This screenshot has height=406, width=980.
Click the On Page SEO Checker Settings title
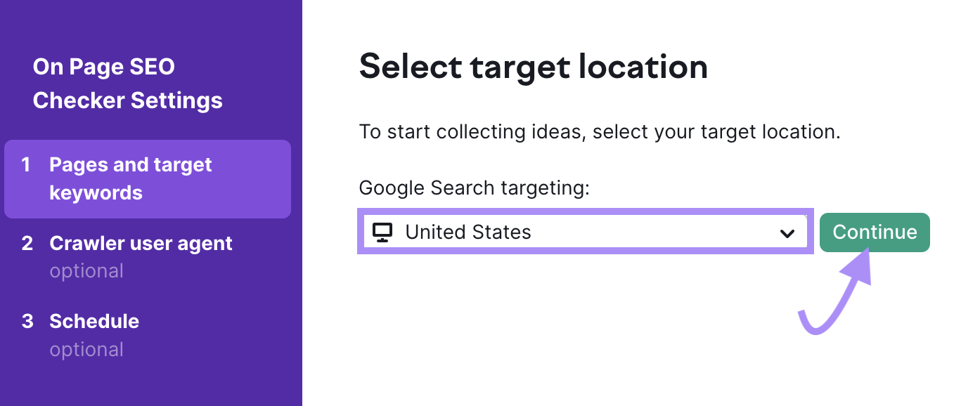(x=128, y=84)
